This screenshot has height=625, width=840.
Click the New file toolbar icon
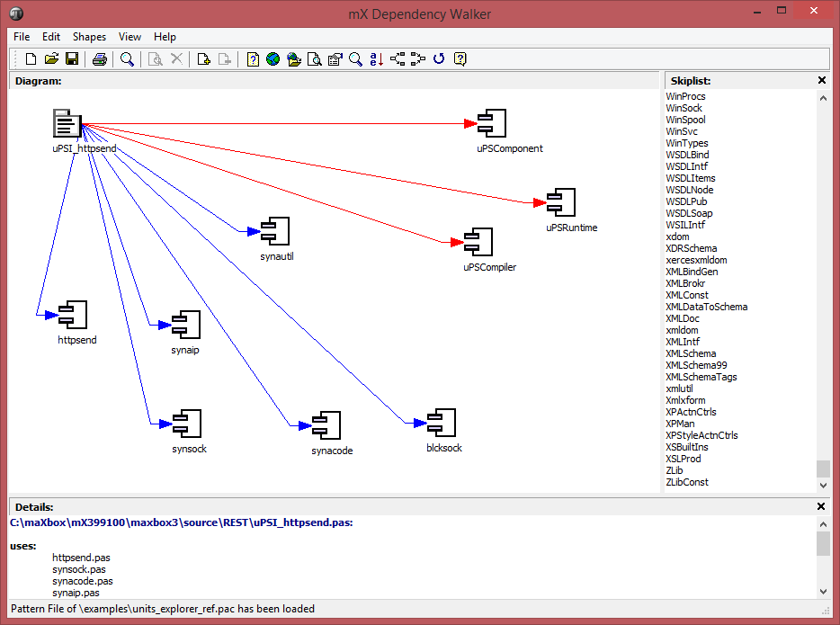tap(31, 59)
